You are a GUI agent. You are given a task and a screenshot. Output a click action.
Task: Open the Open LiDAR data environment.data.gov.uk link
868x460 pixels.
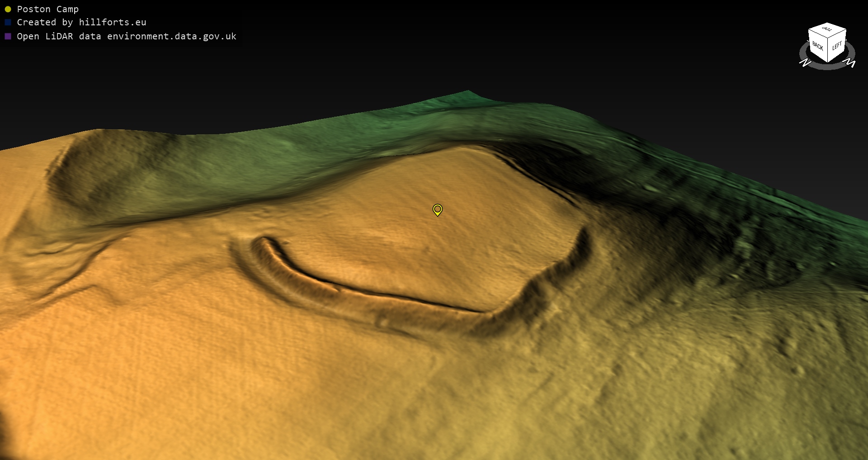(x=127, y=36)
